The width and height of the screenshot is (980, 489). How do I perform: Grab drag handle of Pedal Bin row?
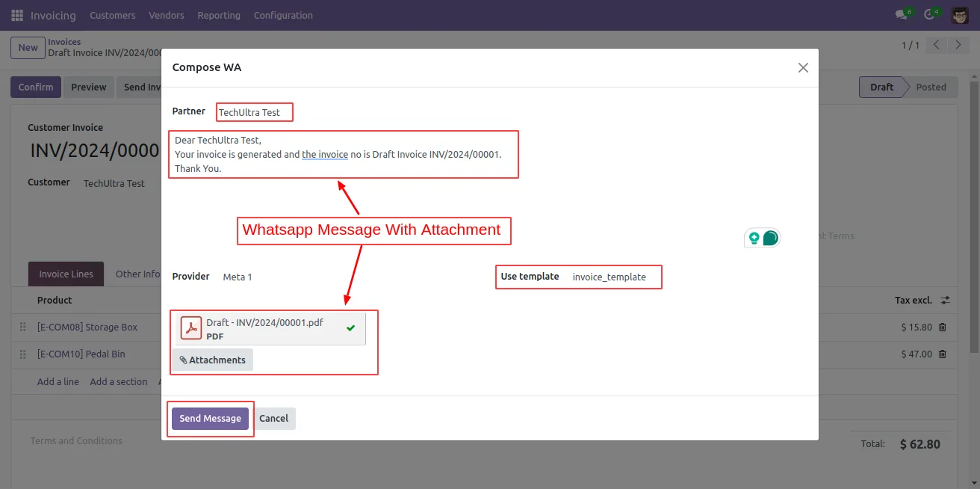click(22, 354)
